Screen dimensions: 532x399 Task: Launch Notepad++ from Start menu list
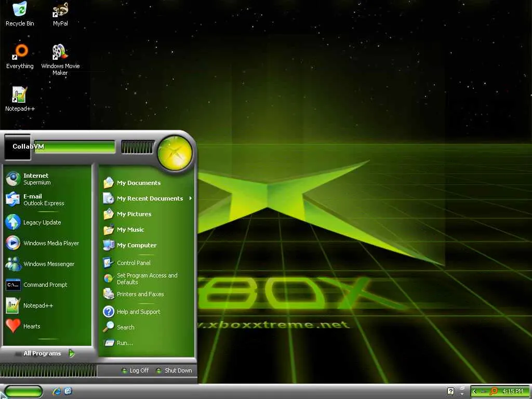47,305
